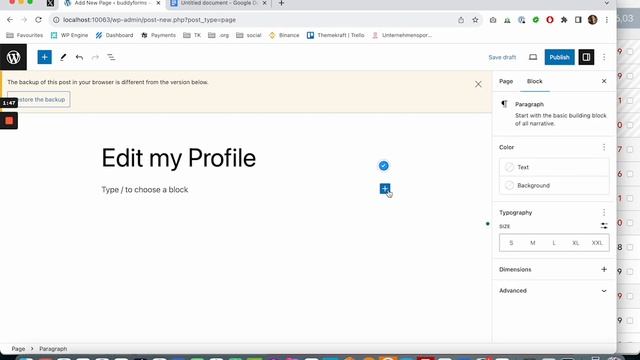Open the WP Engine bookmark
Screen dimensions: 640x360
(x=69, y=35)
